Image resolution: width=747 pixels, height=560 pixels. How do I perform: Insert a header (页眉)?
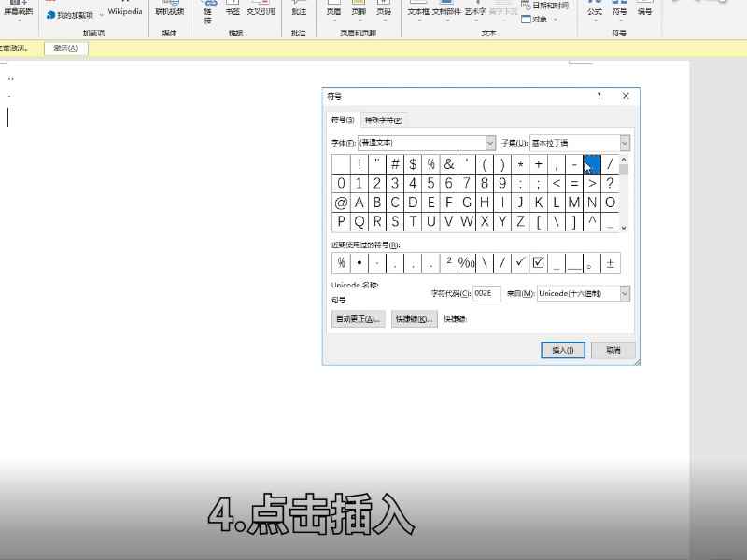[333, 11]
